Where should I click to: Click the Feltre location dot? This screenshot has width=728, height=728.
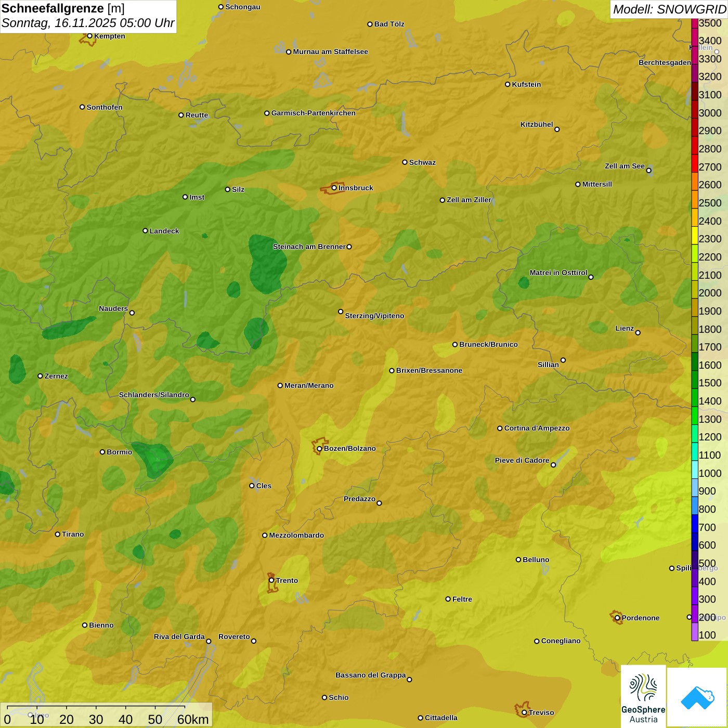(448, 599)
